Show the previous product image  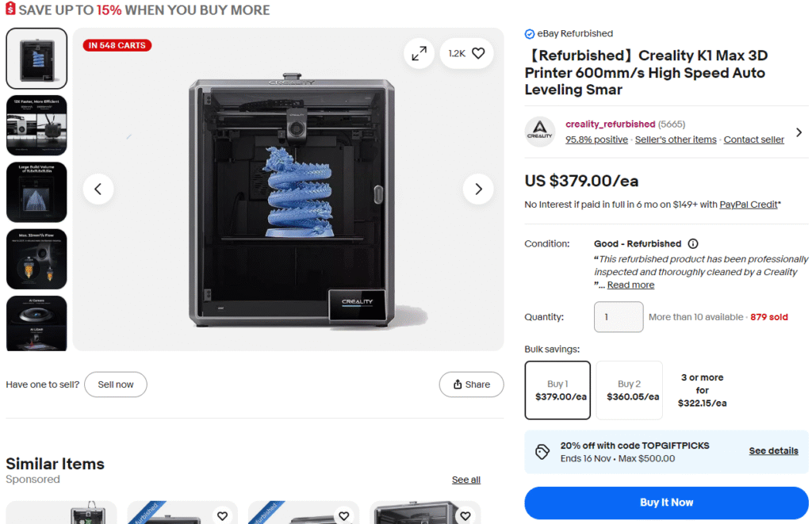pyautogui.click(x=98, y=189)
